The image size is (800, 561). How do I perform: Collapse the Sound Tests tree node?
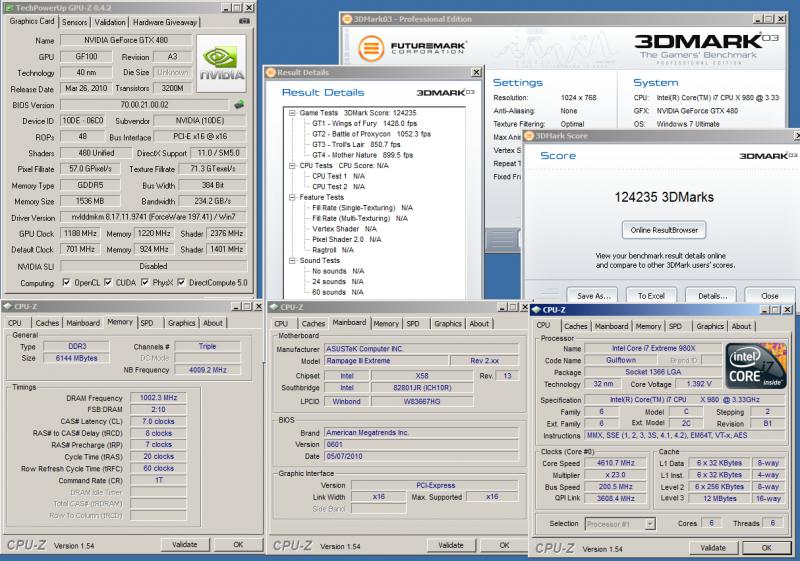tap(292, 261)
